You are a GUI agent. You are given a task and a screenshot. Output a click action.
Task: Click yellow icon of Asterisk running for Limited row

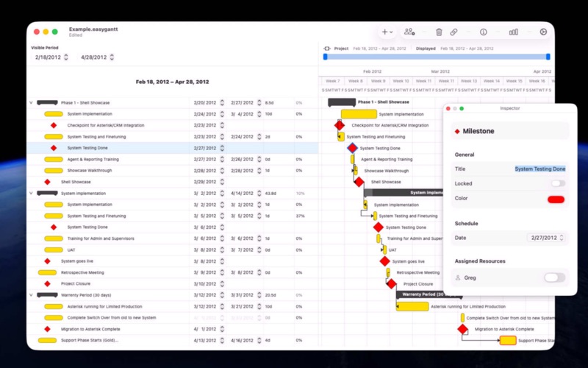pos(54,306)
